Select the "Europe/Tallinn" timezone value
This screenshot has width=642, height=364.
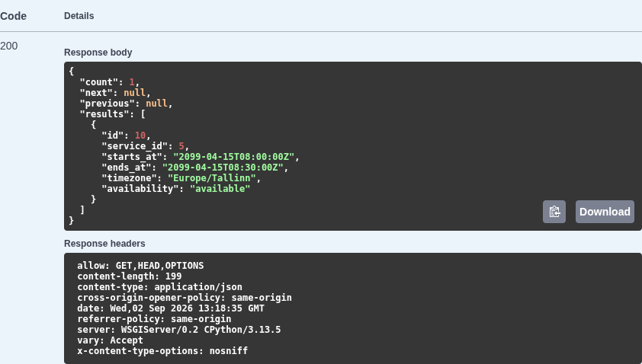point(212,178)
